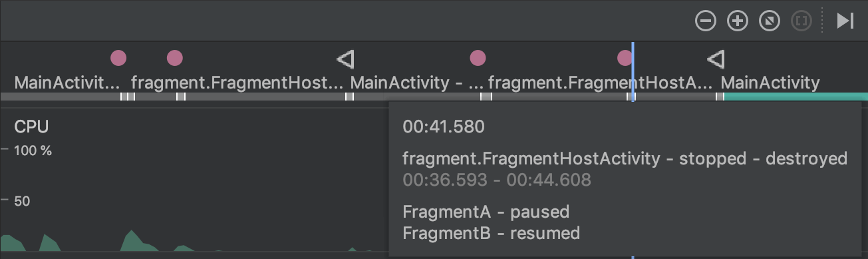This screenshot has height=259, width=868.
Task: Click the first back-button triangle event icon
Action: pos(345,59)
